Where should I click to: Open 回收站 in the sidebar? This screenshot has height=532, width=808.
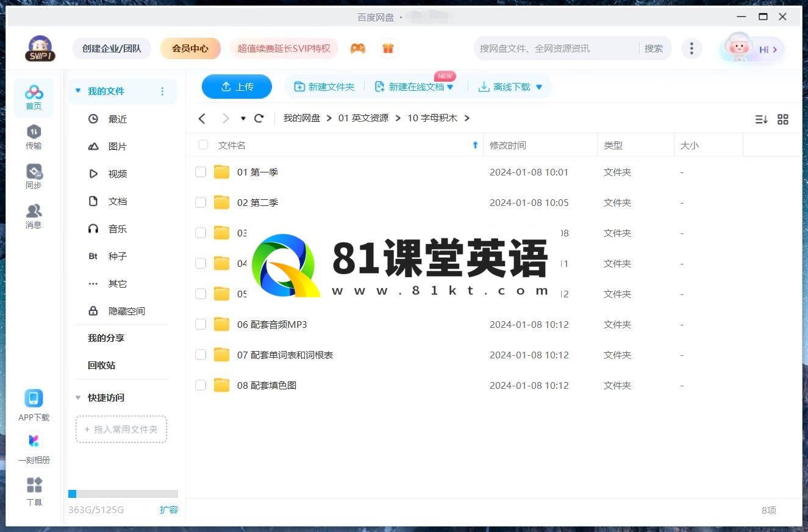(x=101, y=365)
